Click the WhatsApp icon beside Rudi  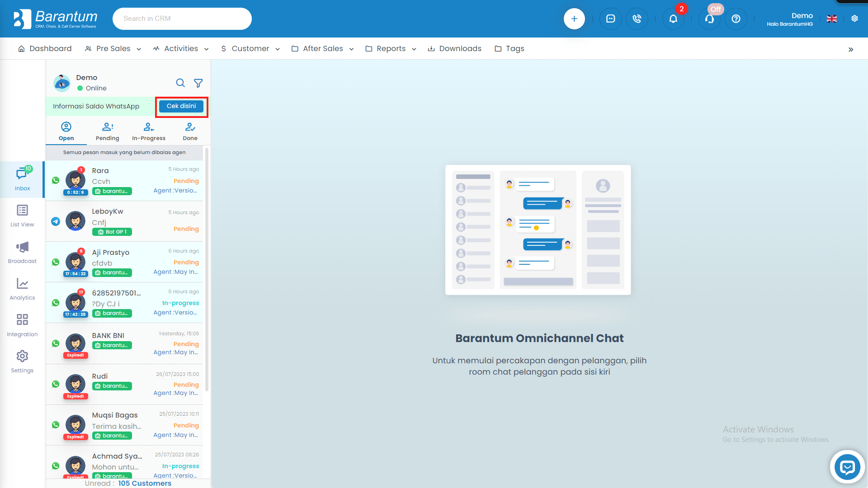click(x=56, y=384)
